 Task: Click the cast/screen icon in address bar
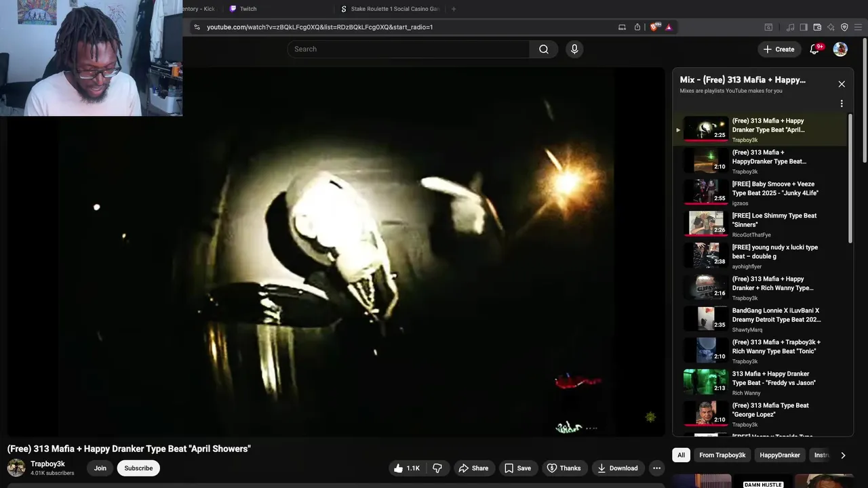[x=622, y=27]
